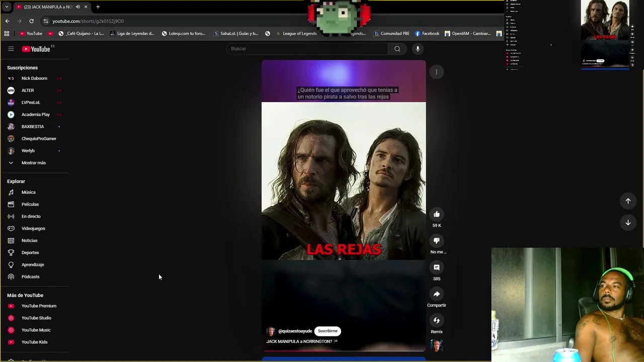
Task: View site information icon in address bar
Action: 46,21
